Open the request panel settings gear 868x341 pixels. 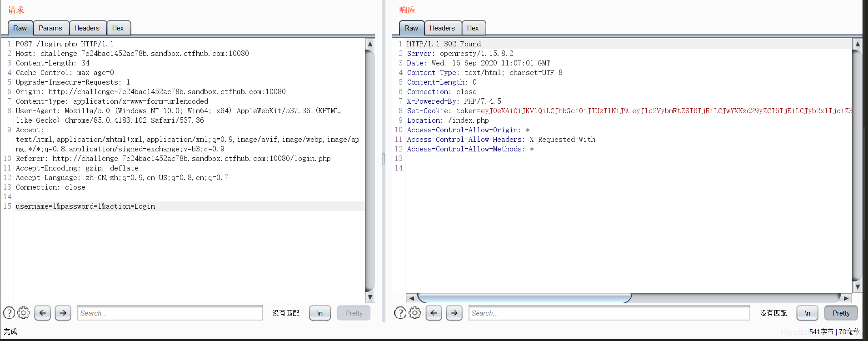click(x=24, y=313)
